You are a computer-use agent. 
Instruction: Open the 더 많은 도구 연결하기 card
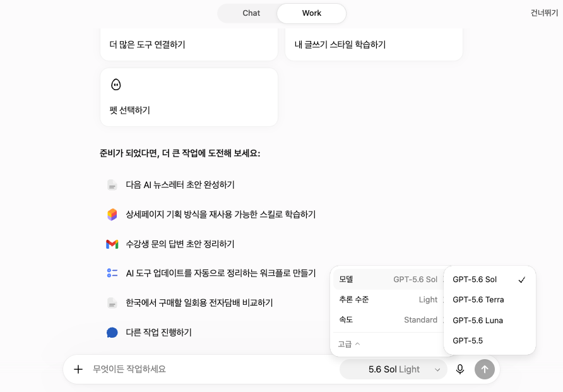[x=189, y=45]
